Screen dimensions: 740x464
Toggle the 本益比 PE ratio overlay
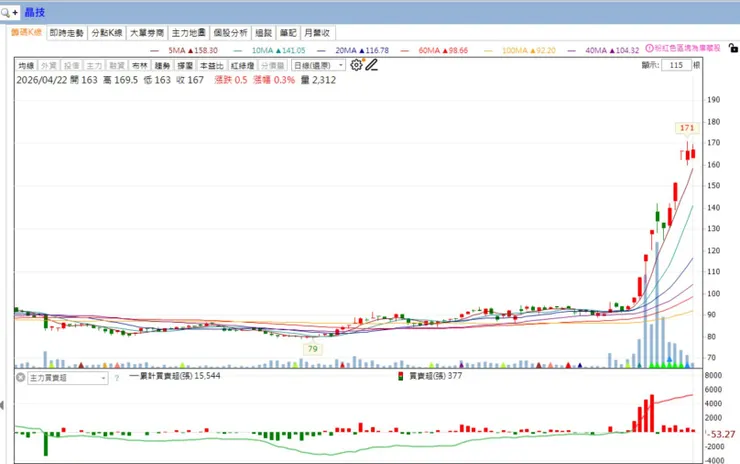[211, 66]
